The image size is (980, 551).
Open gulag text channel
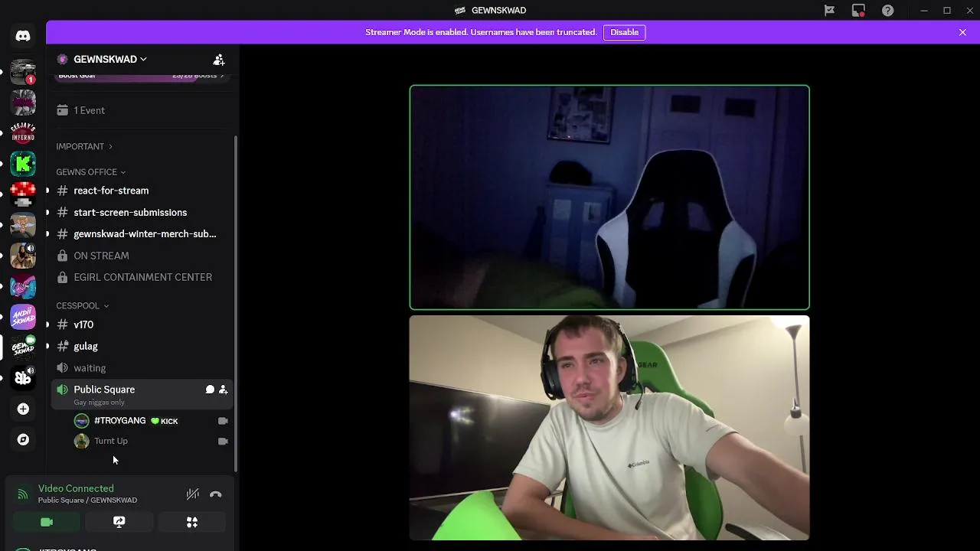point(142,346)
